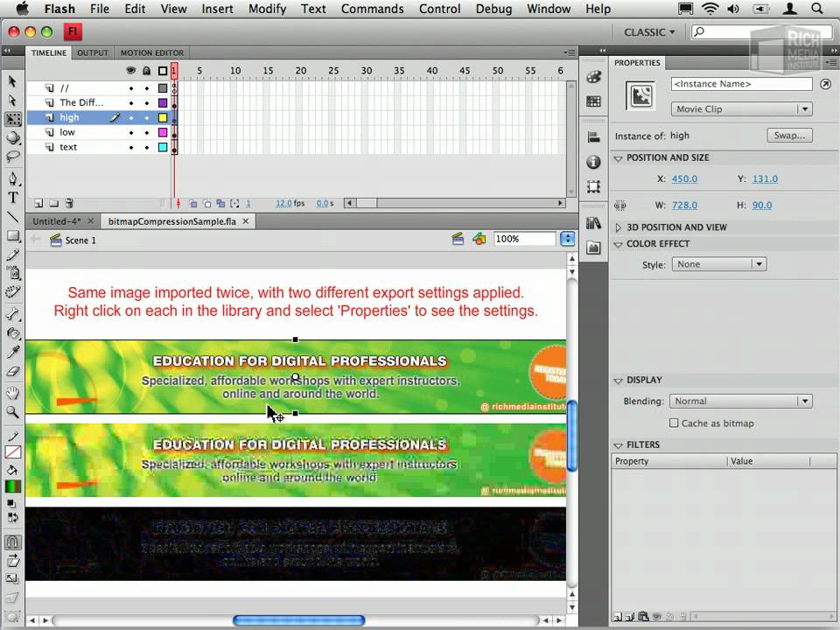Expand the 3D Position and View section

click(x=618, y=227)
